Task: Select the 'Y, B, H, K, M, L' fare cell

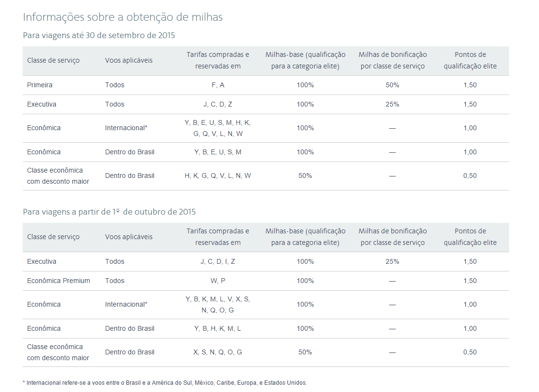Action: 218,328
